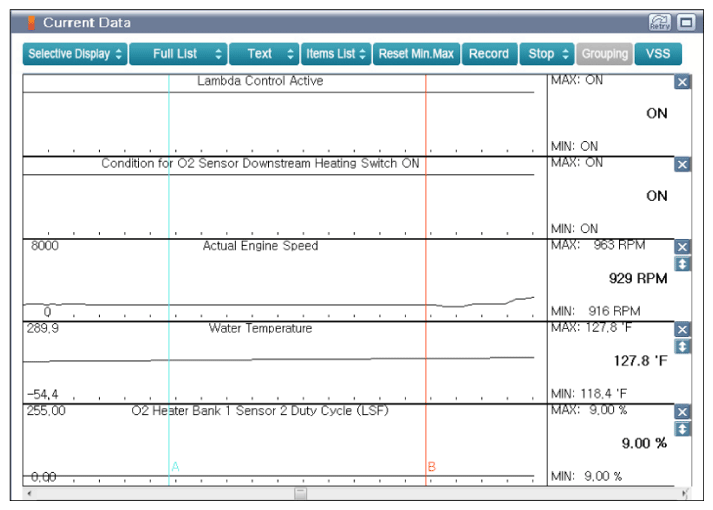This screenshot has width=713, height=510.
Task: Close the O2 Sensor Downstream Heating Switch graph
Action: tap(682, 165)
